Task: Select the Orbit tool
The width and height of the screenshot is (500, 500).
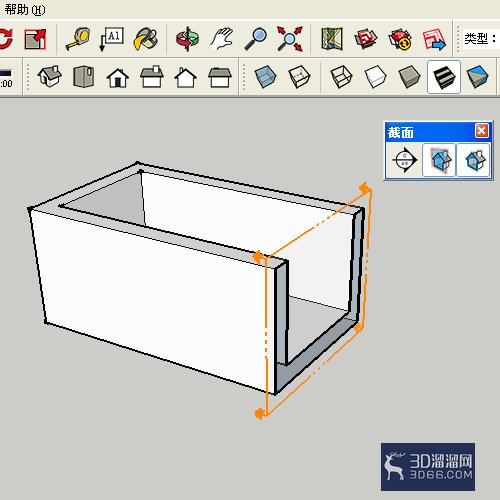Action: [x=188, y=39]
